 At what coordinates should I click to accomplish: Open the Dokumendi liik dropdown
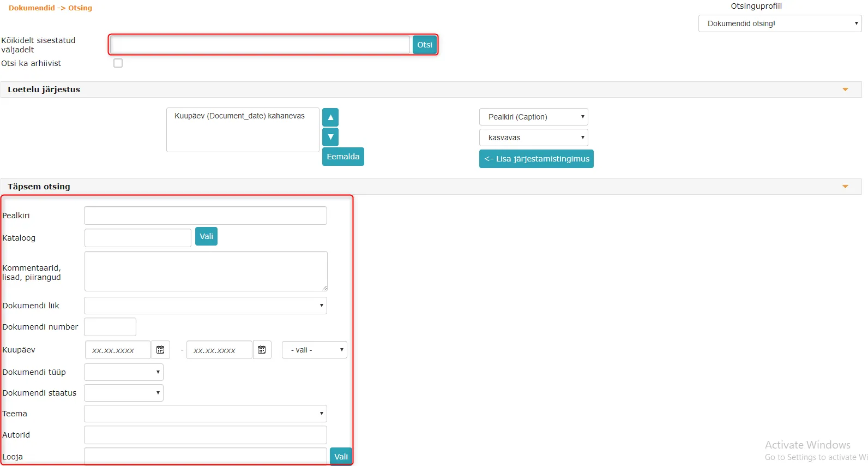(x=206, y=306)
